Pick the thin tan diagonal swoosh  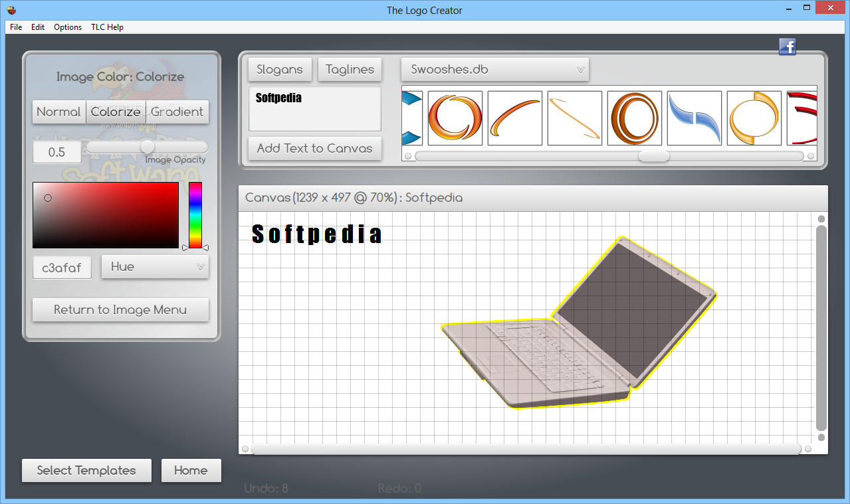click(x=575, y=118)
